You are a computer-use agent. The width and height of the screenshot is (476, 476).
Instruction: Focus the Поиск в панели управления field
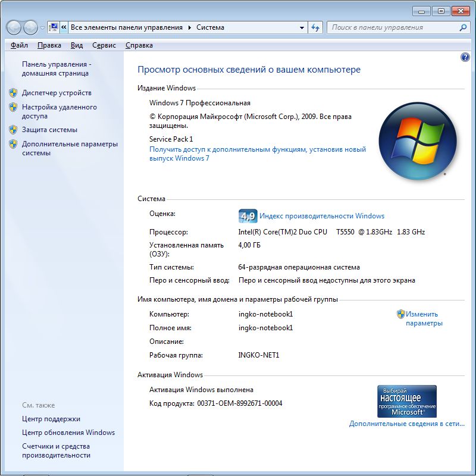[393, 27]
